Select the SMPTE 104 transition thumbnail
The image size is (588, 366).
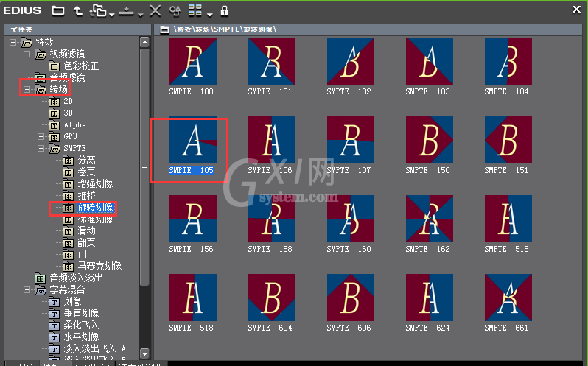[x=508, y=61]
